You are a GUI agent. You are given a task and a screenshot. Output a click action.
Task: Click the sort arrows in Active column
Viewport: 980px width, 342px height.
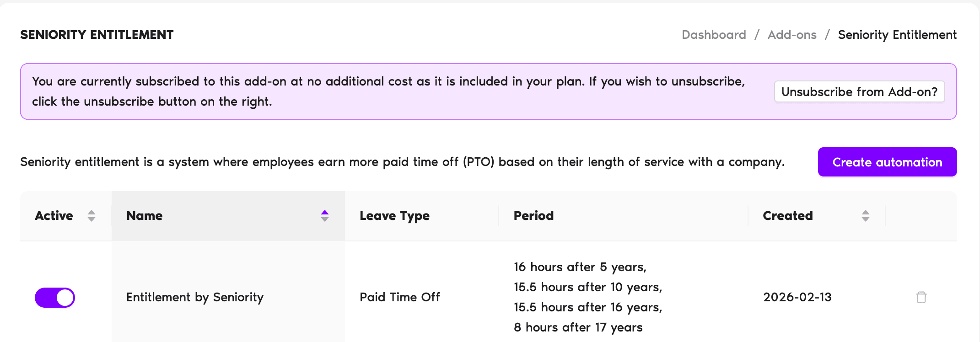92,216
